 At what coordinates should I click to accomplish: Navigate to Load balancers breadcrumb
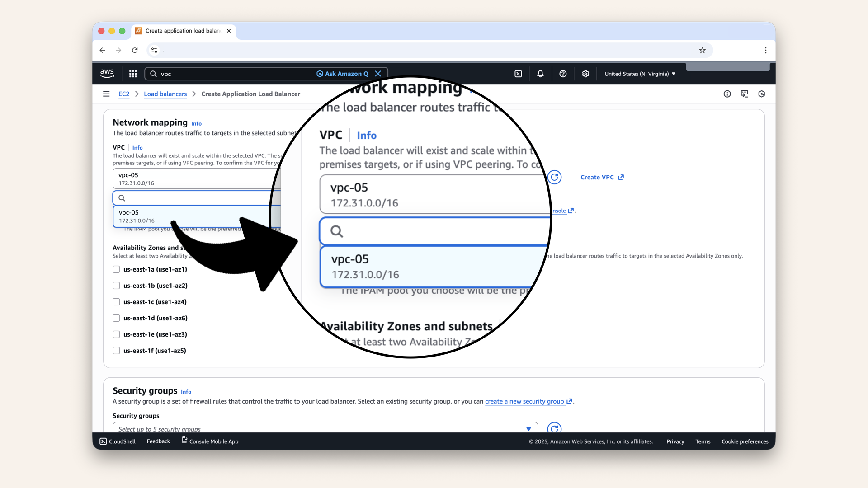click(x=165, y=94)
